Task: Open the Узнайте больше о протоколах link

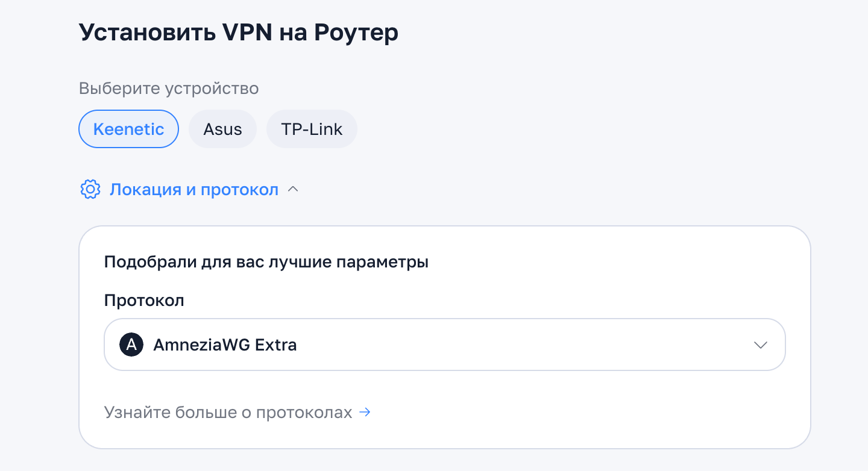Action: [237, 413]
